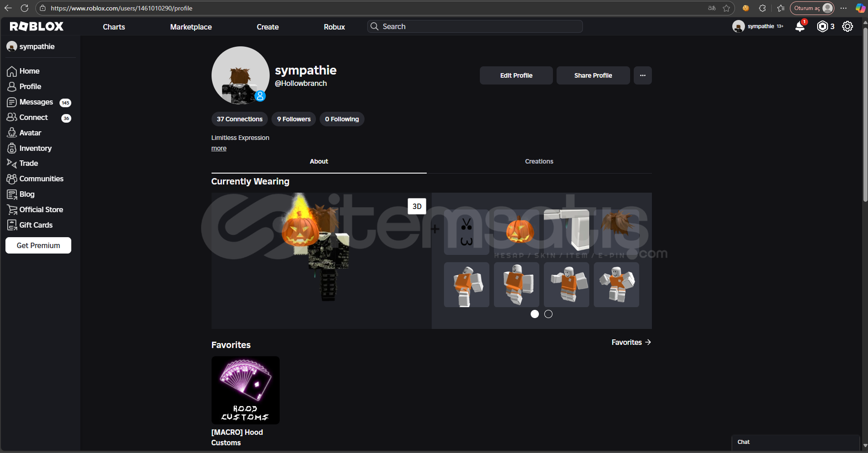
Task: Open Robux in the top navigation
Action: point(335,27)
